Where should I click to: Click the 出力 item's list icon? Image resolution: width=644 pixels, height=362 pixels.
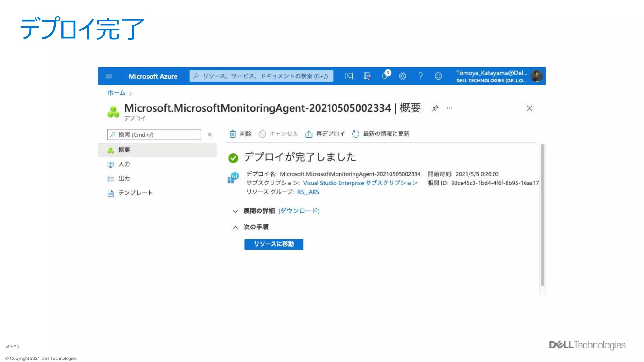[110, 179]
